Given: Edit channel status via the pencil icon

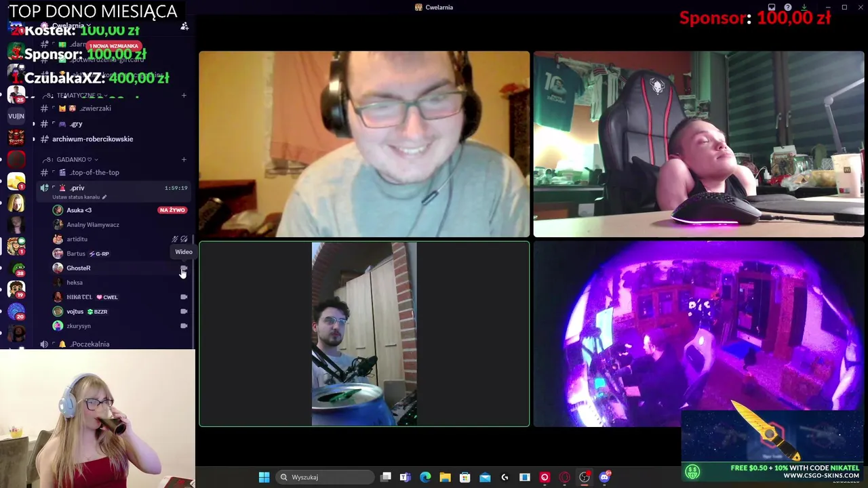Looking at the screenshot, I should 104,197.
